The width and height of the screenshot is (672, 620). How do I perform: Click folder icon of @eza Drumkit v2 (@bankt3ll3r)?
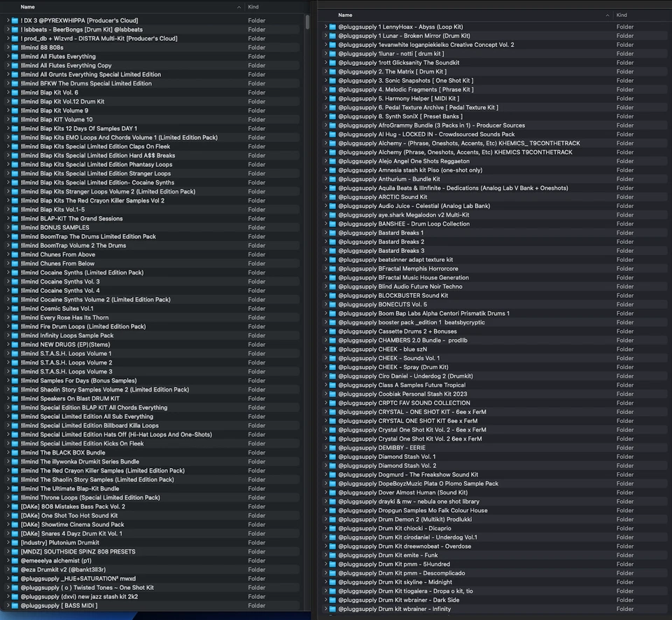(15, 570)
